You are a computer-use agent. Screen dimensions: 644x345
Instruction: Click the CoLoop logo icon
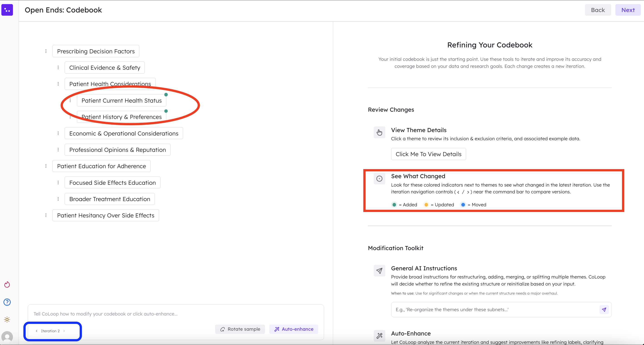click(7, 10)
